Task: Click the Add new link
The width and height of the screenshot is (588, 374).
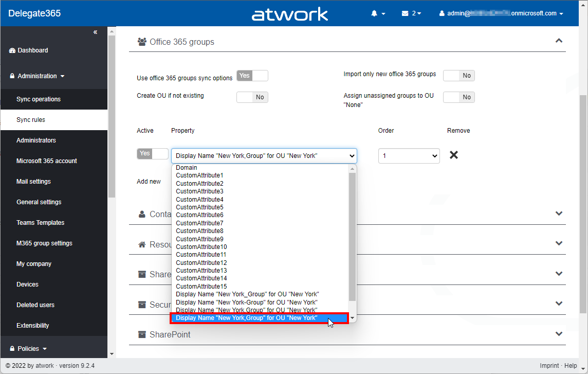Action: (149, 182)
